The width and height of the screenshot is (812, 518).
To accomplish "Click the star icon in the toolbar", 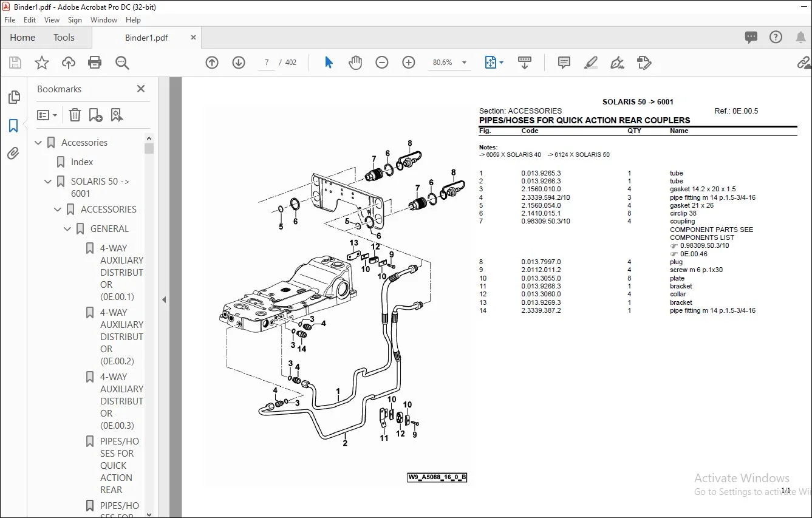I will pyautogui.click(x=42, y=63).
